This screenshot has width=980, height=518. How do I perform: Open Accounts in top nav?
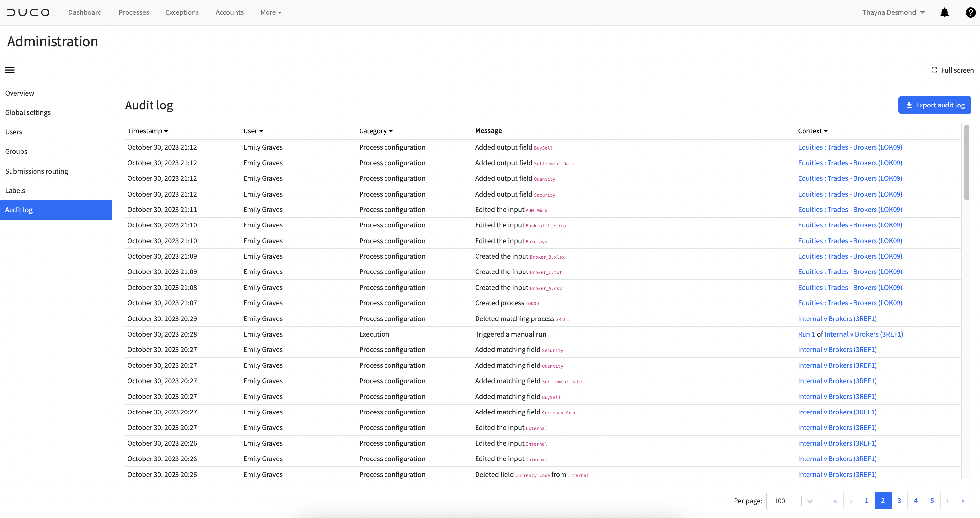coord(229,12)
